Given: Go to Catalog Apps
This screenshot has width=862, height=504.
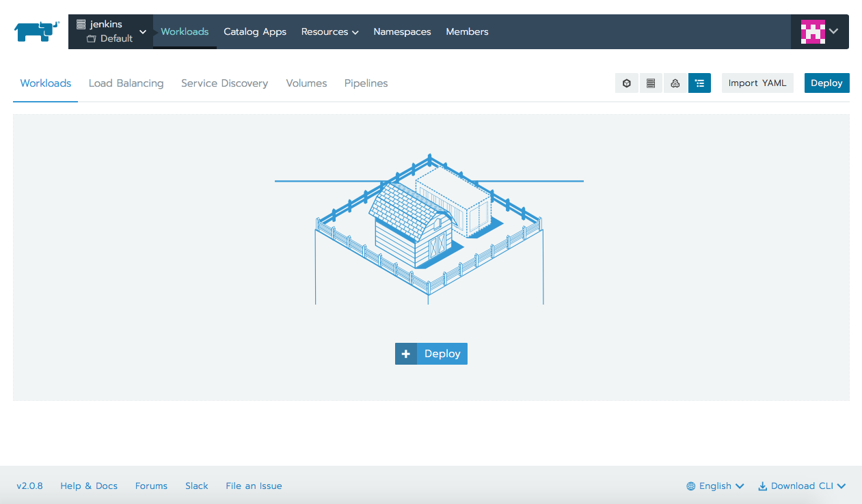Looking at the screenshot, I should tap(255, 31).
